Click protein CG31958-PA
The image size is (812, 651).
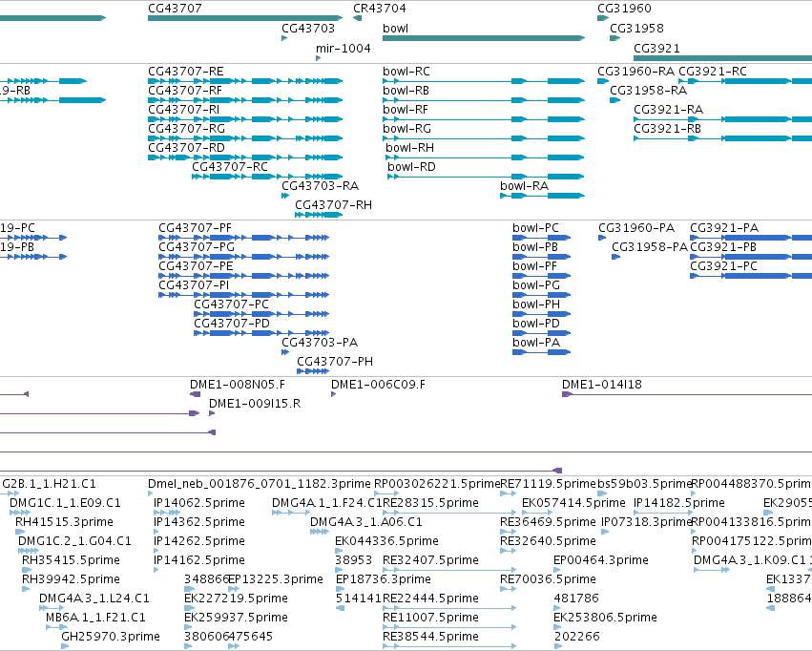(x=650, y=247)
